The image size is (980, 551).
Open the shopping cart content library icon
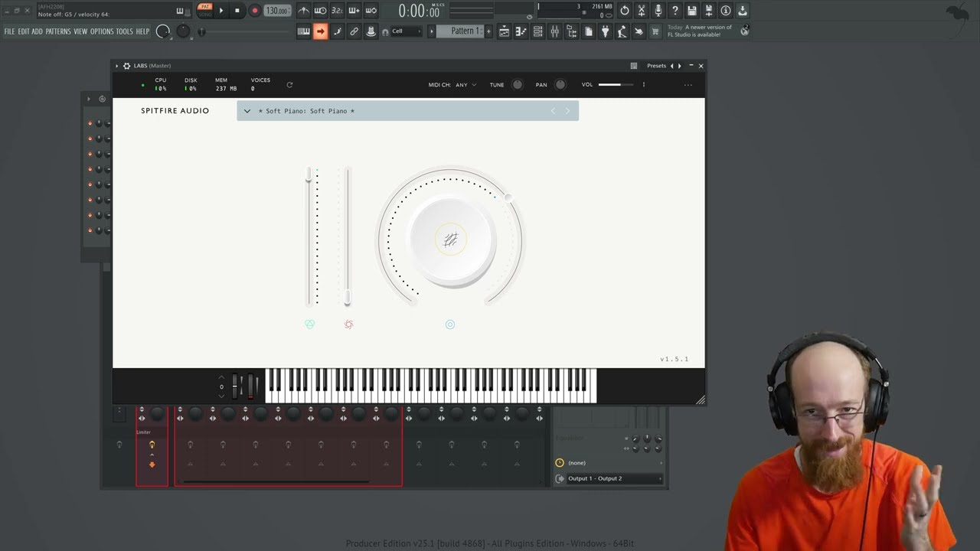point(655,31)
